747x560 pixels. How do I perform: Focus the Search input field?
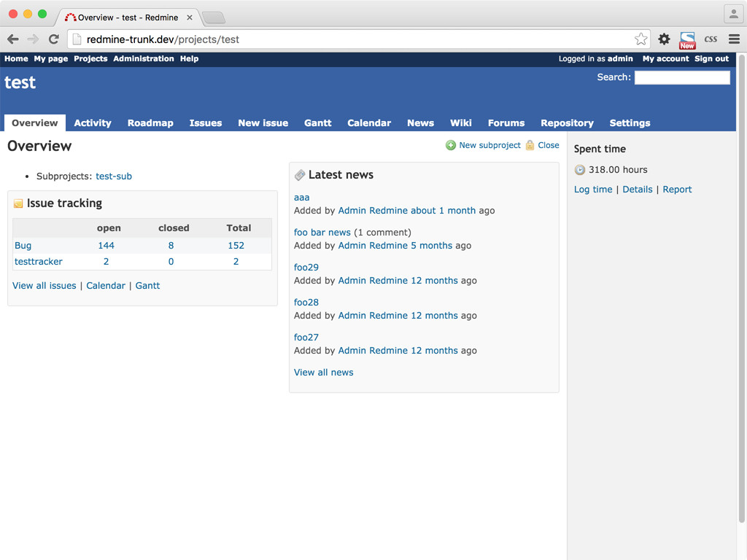click(681, 77)
